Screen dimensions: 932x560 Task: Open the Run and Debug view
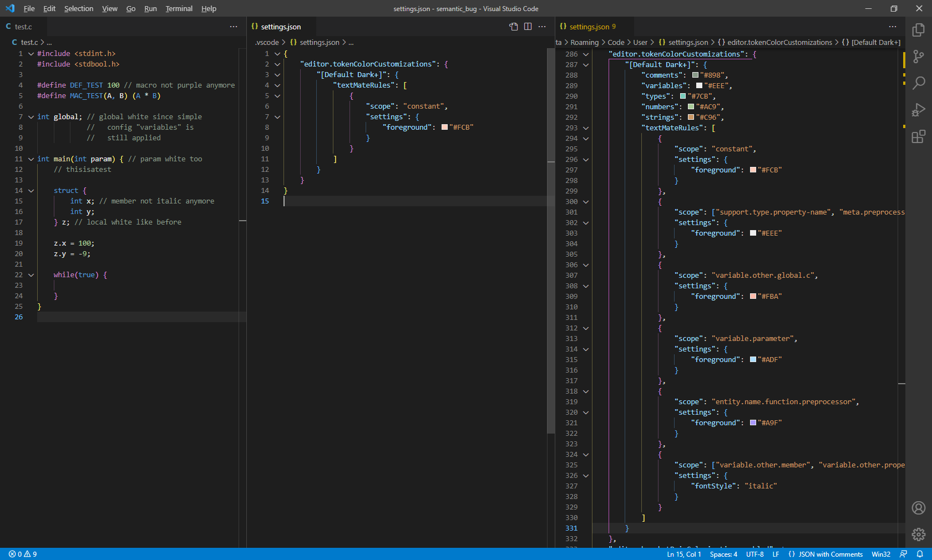coord(918,110)
